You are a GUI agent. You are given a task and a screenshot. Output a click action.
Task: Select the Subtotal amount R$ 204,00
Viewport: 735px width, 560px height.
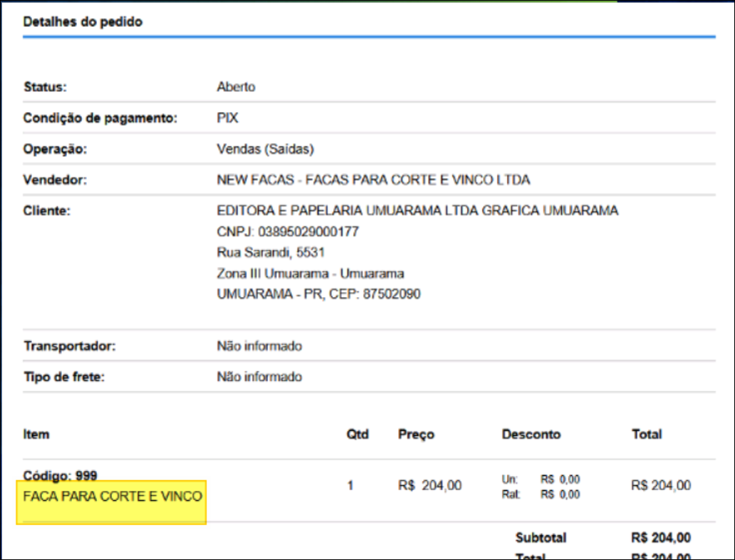coord(661,537)
